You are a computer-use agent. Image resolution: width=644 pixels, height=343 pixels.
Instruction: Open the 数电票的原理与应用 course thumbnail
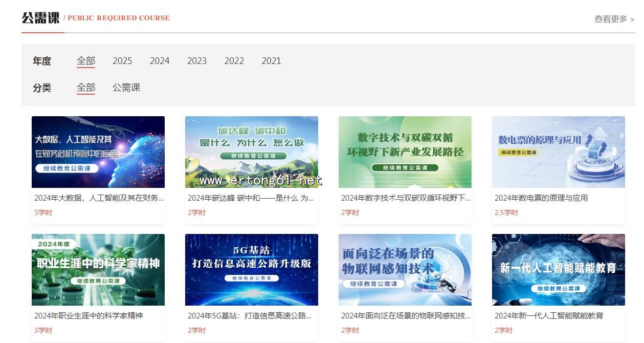click(559, 152)
